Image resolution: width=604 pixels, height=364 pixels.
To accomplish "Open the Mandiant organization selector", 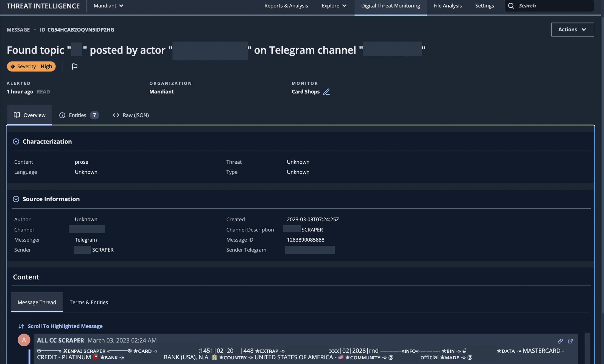I will point(108,5).
